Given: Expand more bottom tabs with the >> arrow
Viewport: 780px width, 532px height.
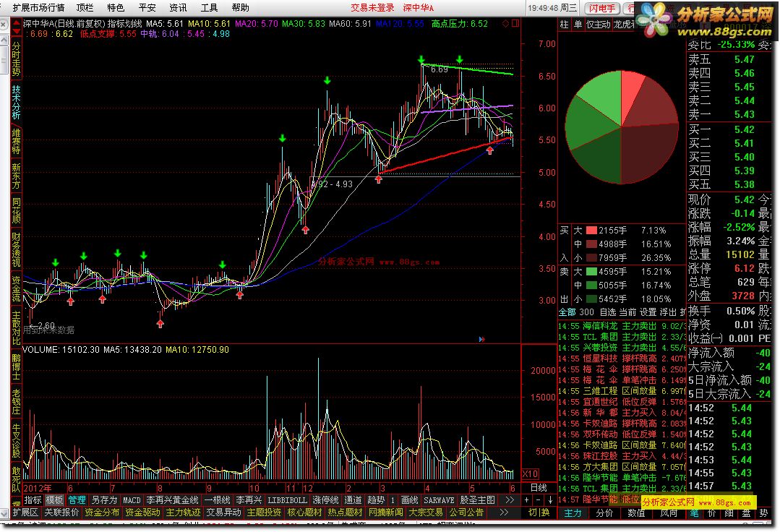Looking at the screenshot, I should 504,512.
